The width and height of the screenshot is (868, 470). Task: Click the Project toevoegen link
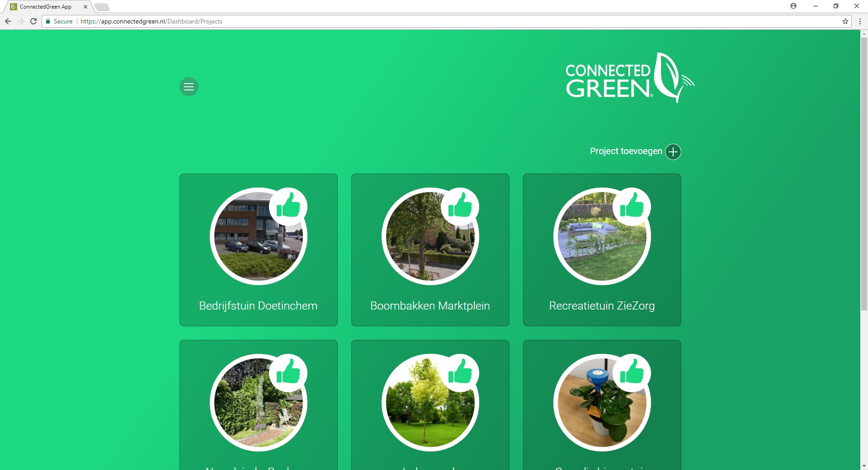coord(625,151)
